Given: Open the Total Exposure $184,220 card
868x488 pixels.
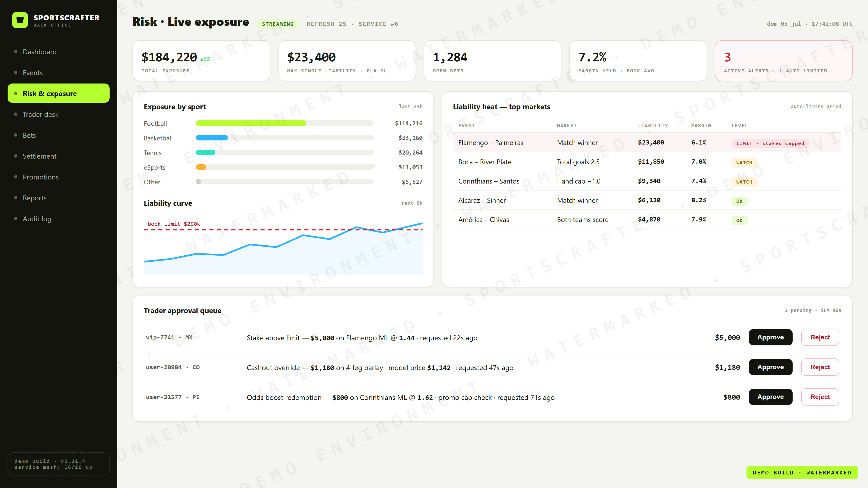Looking at the screenshot, I should (201, 61).
